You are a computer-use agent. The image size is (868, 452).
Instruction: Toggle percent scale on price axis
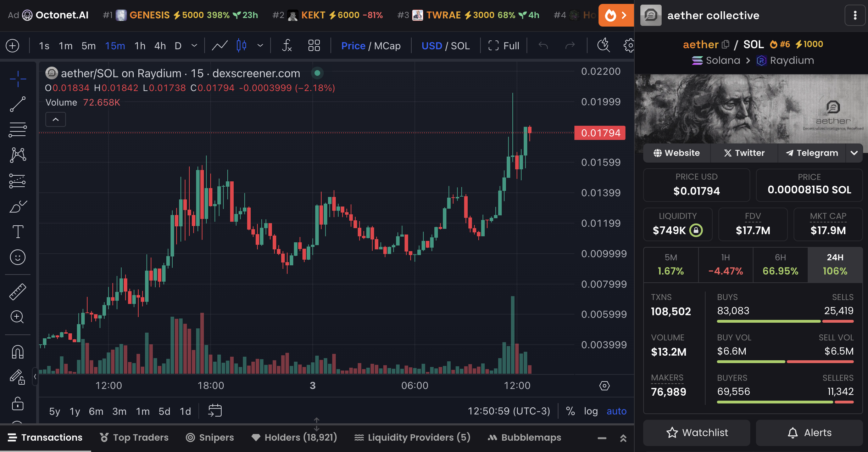tap(570, 411)
